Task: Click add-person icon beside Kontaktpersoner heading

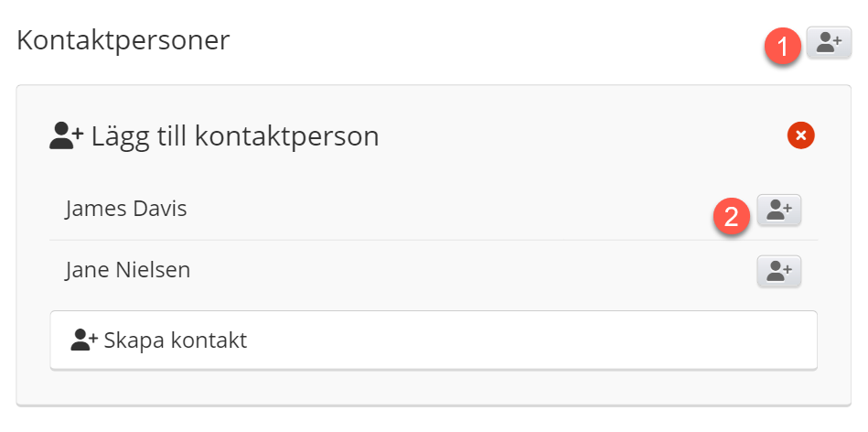Action: [829, 42]
